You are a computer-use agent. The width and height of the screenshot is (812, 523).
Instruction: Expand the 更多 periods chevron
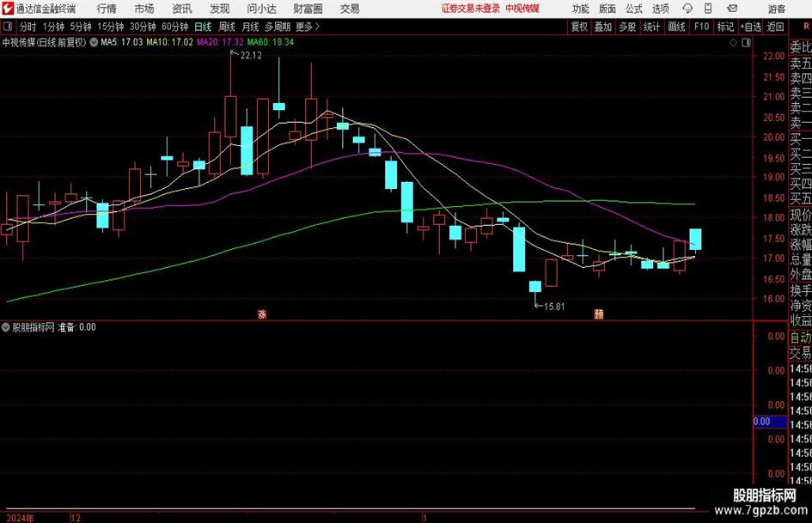[x=308, y=27]
